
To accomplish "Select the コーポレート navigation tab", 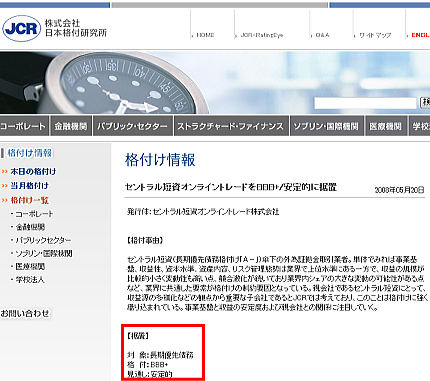I will pos(24,126).
